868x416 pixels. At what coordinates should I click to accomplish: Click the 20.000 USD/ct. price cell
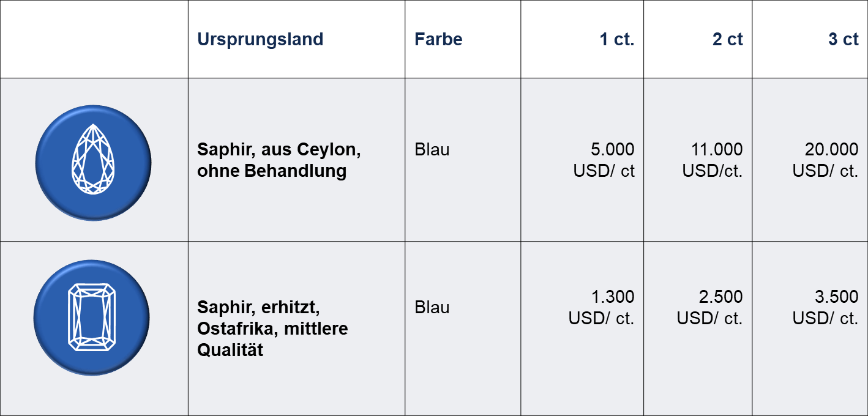pos(826,160)
